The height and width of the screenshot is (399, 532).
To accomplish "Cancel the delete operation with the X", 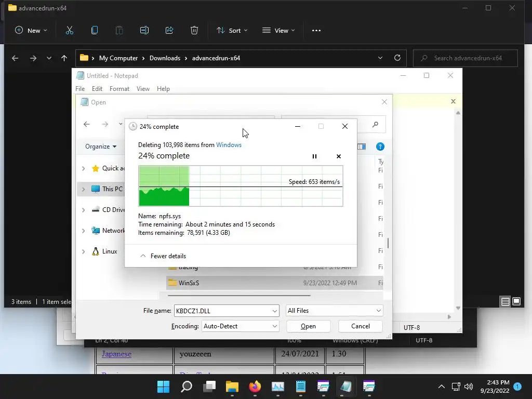I will tap(339, 156).
